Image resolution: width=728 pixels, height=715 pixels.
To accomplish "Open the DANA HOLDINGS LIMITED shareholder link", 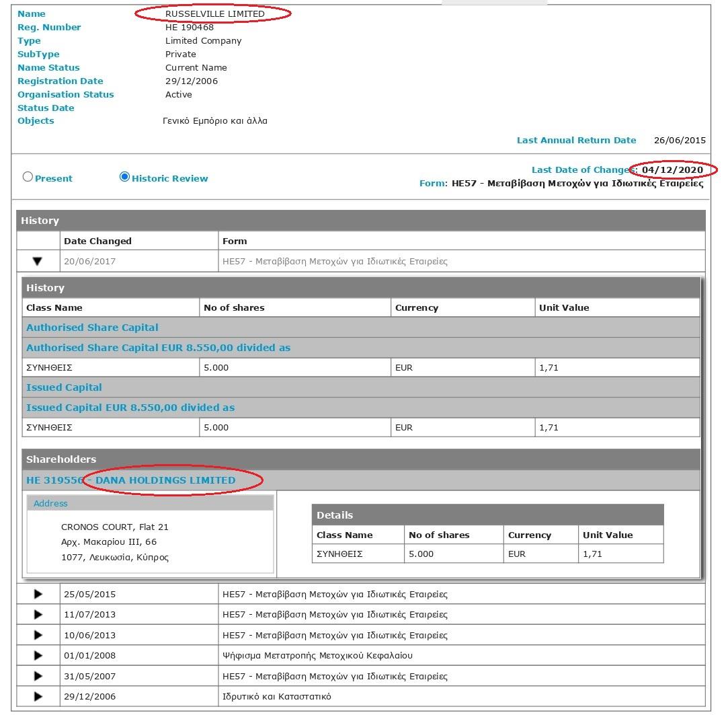I will 165,480.
